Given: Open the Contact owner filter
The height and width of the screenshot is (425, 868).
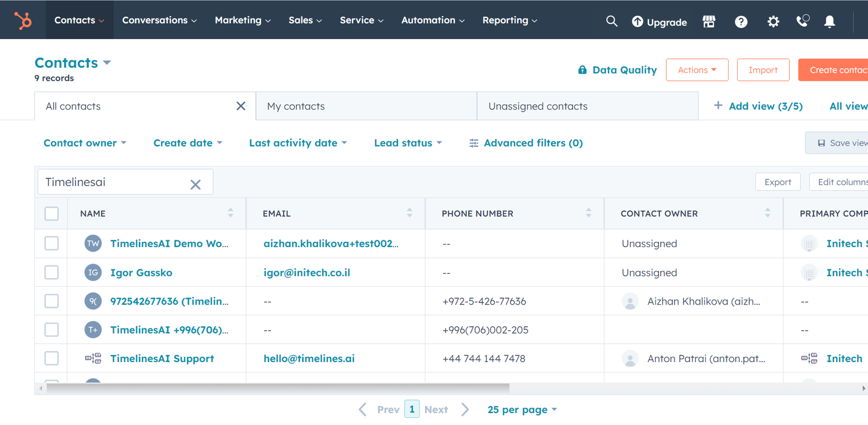Looking at the screenshot, I should click(x=85, y=143).
